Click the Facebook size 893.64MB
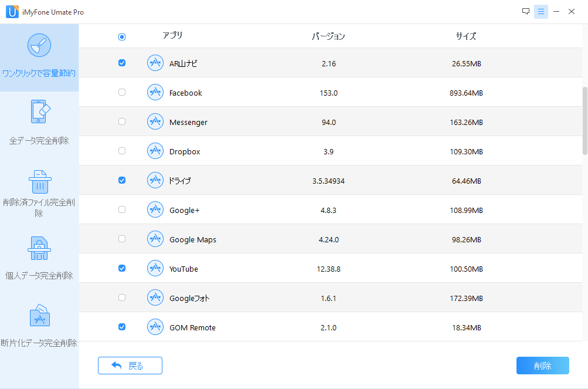Screen dimensions: 588x389 pos(466,93)
